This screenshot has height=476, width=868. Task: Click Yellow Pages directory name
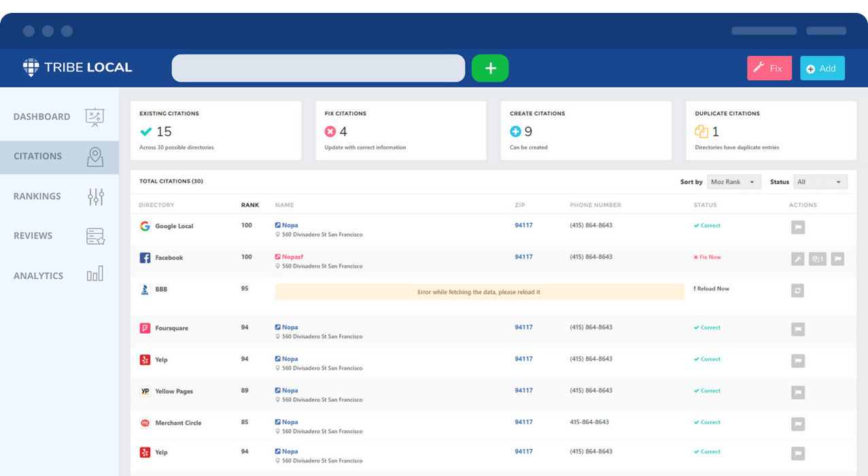coord(174,392)
